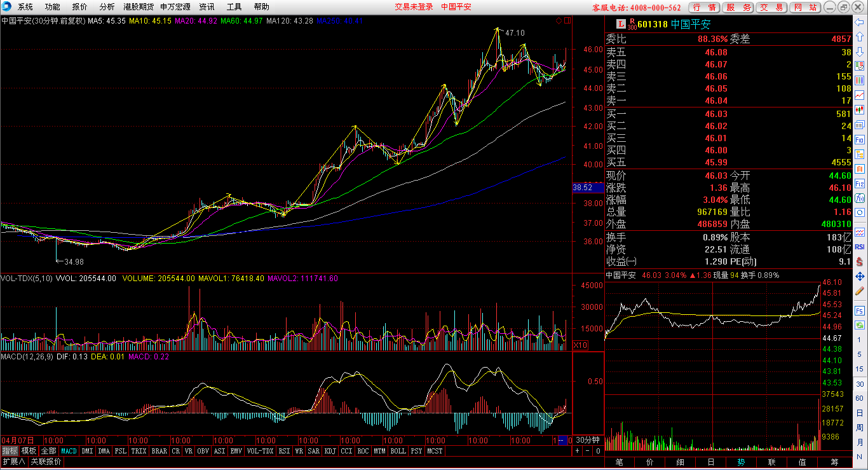This screenshot has height=470, width=868.
Task: Click the red diamond icon above chart
Action: coord(559,21)
